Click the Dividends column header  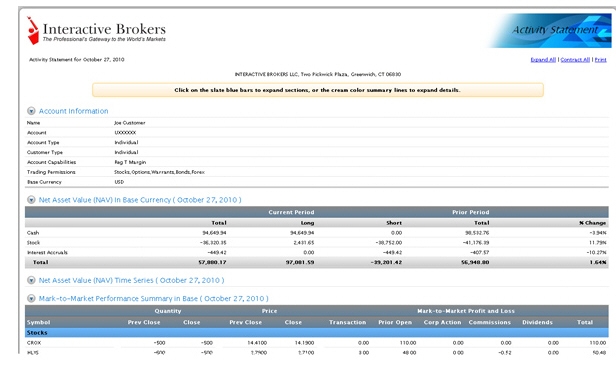point(537,322)
